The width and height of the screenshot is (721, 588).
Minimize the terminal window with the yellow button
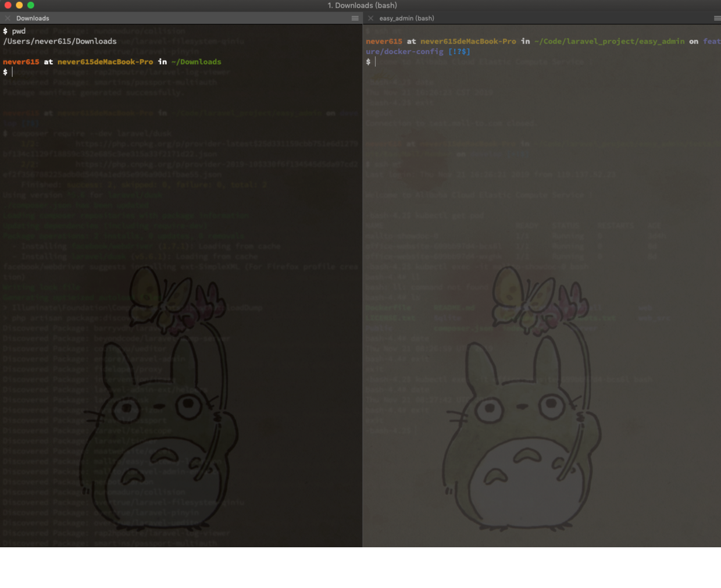click(x=19, y=5)
